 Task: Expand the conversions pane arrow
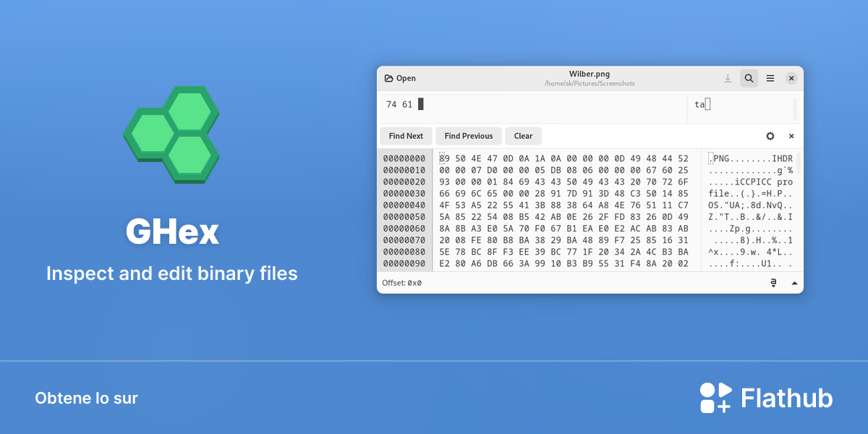coord(793,283)
